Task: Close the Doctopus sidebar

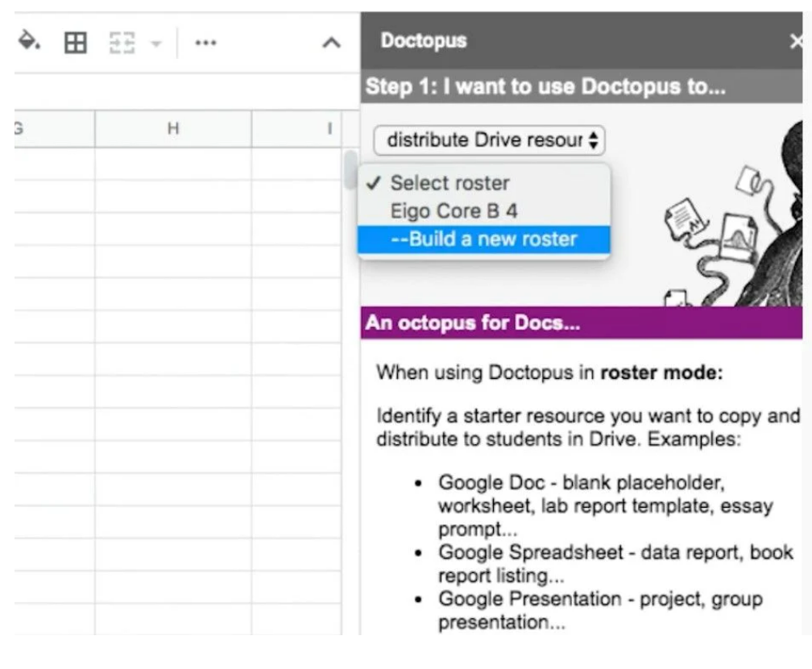Action: [797, 41]
